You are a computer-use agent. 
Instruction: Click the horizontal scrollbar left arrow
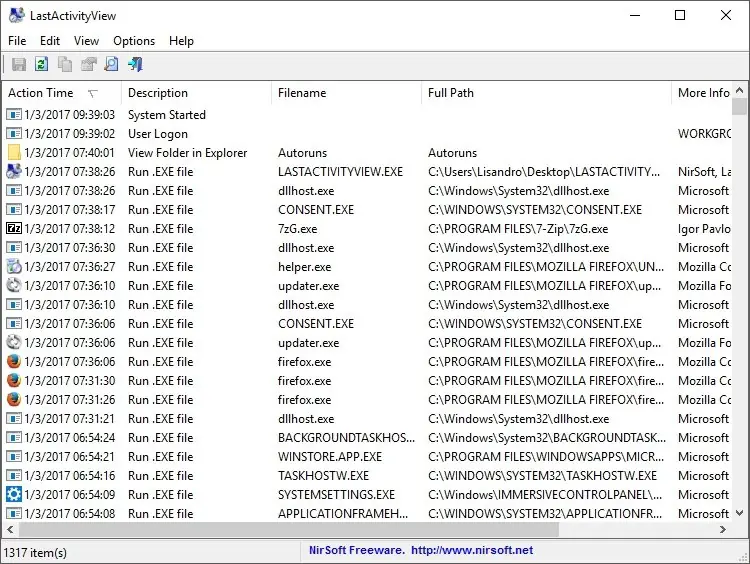point(10,530)
